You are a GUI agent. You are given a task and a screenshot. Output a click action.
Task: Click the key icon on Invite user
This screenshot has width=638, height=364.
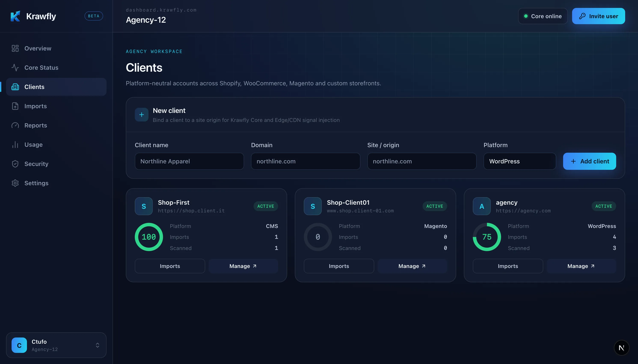(x=582, y=16)
